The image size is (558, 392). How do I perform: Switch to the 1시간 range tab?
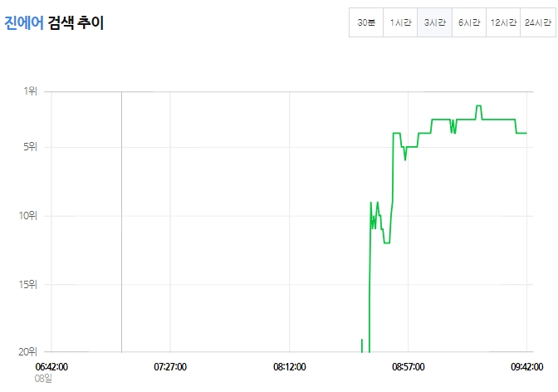click(x=400, y=22)
